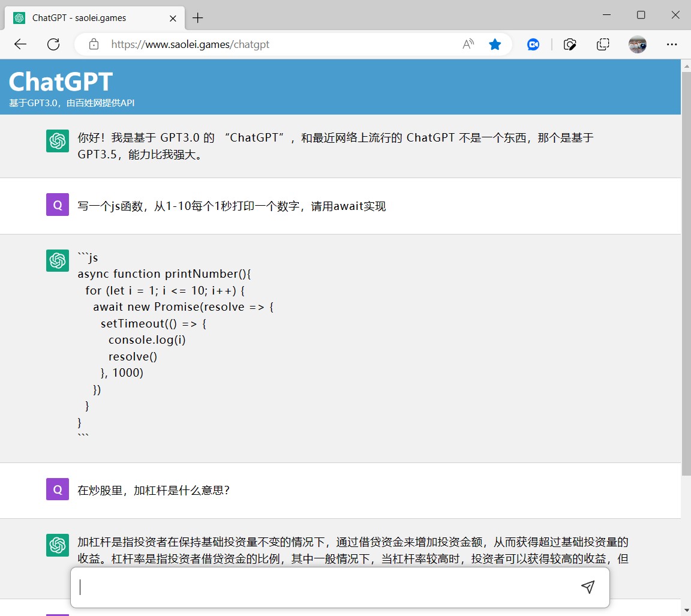
Task: Click the purple Q avatar beside 在炒股里 question
Action: [x=58, y=489]
